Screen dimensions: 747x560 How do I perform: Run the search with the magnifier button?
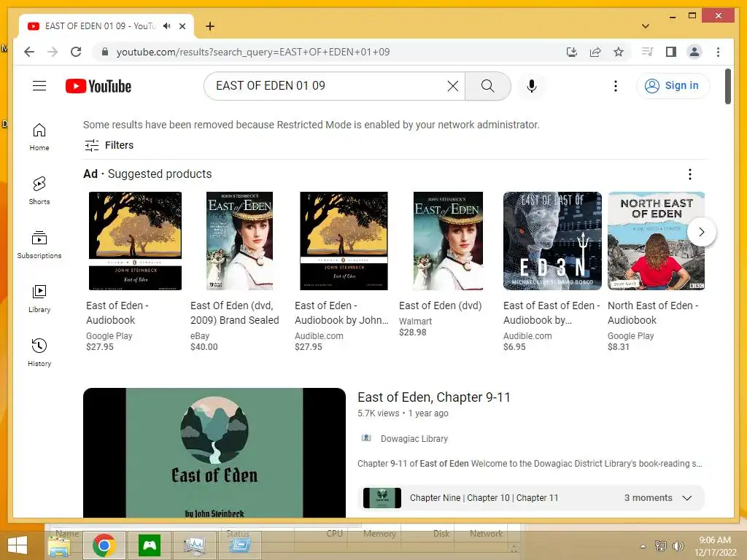[487, 86]
